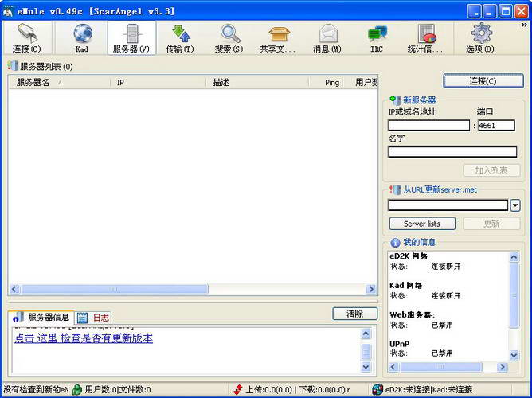Click the Server lists button

click(x=422, y=224)
